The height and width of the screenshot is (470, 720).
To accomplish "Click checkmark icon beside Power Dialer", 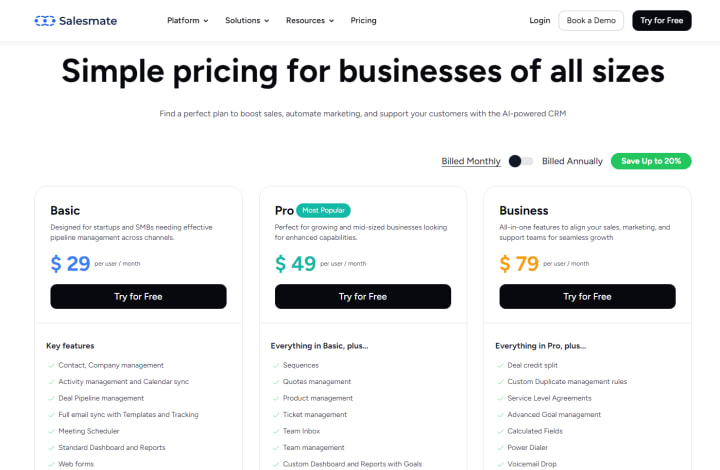I will tap(500, 447).
